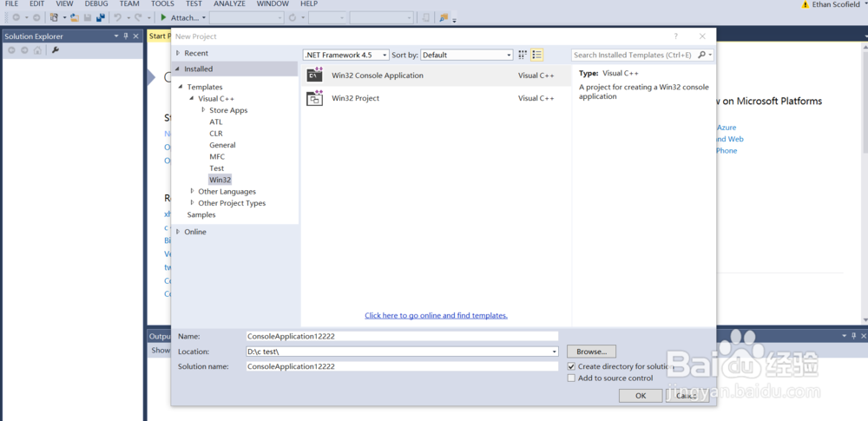Click the Win32 Project template icon
The width and height of the screenshot is (868, 421).
[315, 98]
